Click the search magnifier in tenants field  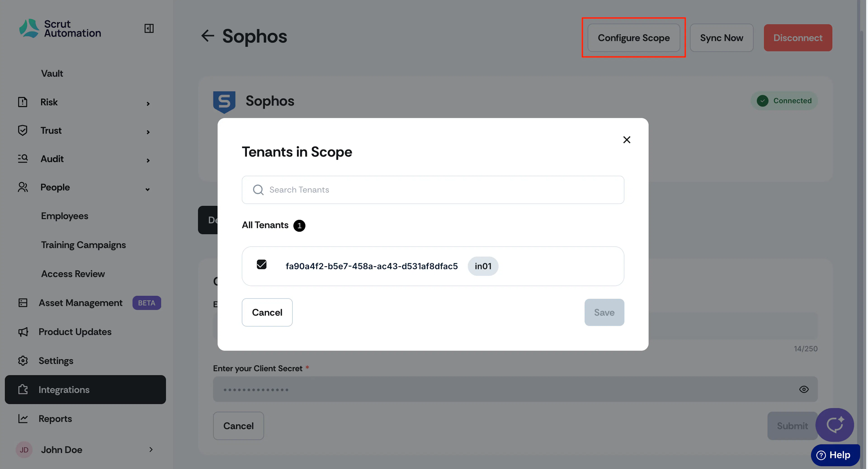pyautogui.click(x=258, y=190)
